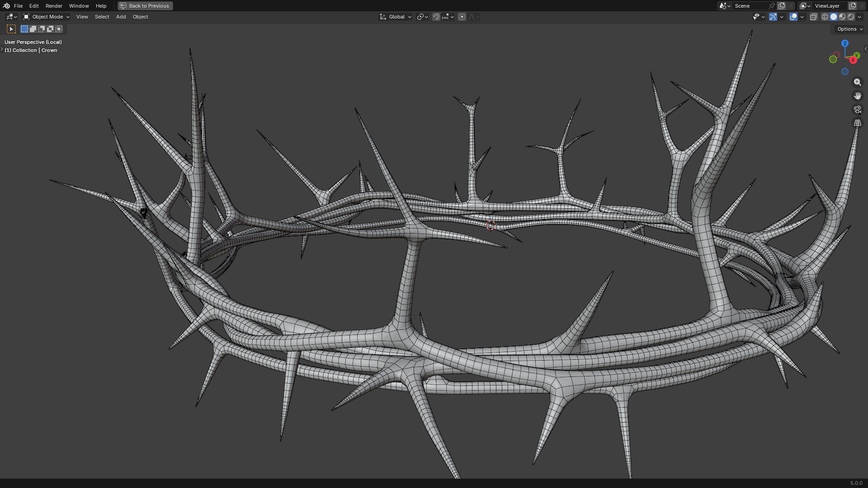Image resolution: width=868 pixels, height=488 pixels.
Task: Open the transform pivot point dropdown
Action: click(x=422, y=17)
